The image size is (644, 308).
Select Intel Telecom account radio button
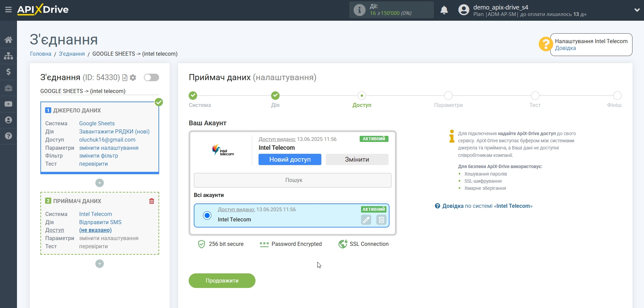[x=207, y=215]
